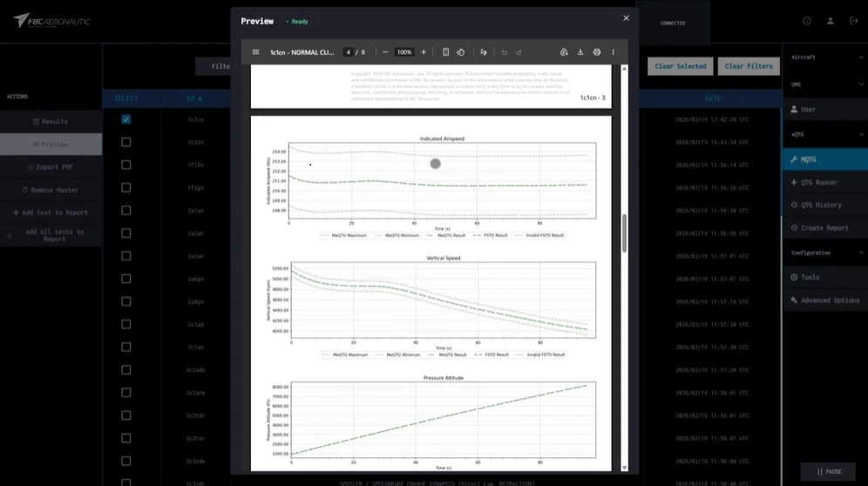Viewport: 868px width, 486px height.
Task: Open the PDF viewer sidebar hamburger menu
Action: point(255,52)
